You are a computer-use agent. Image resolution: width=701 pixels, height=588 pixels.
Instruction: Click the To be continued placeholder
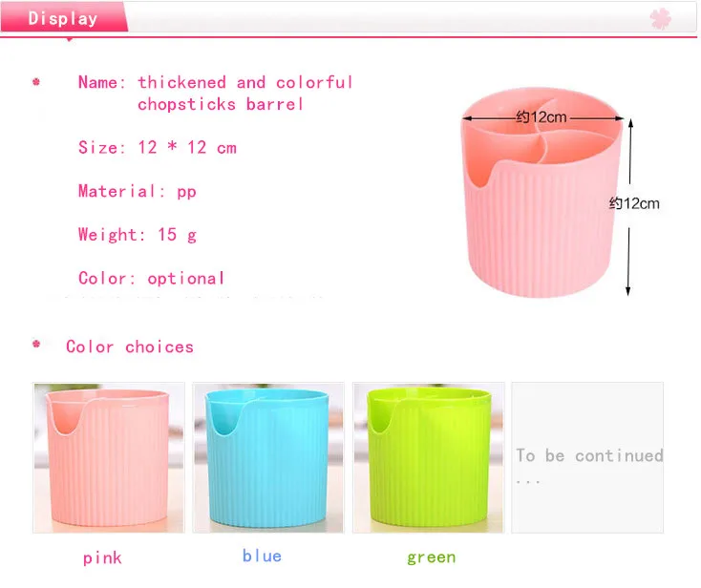point(587,457)
